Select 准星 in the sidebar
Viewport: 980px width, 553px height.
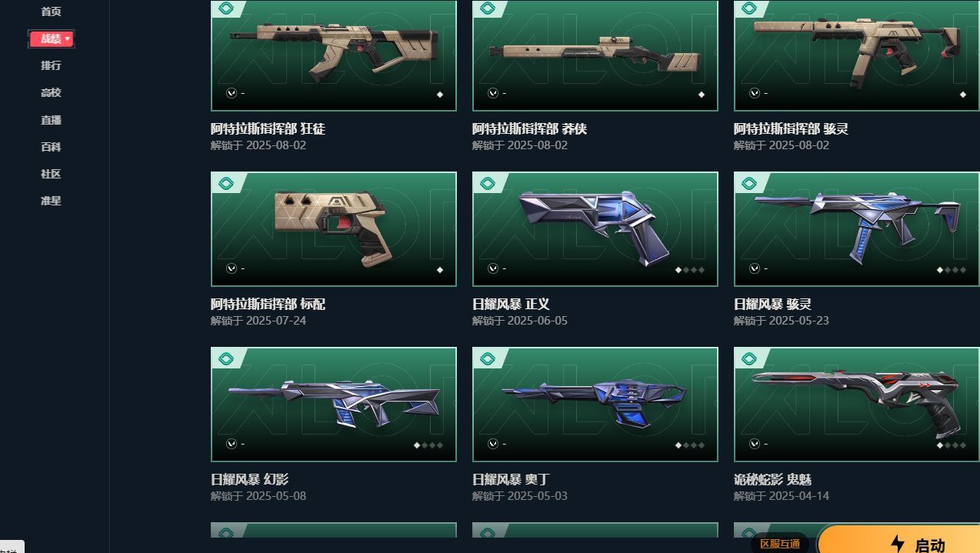point(51,201)
